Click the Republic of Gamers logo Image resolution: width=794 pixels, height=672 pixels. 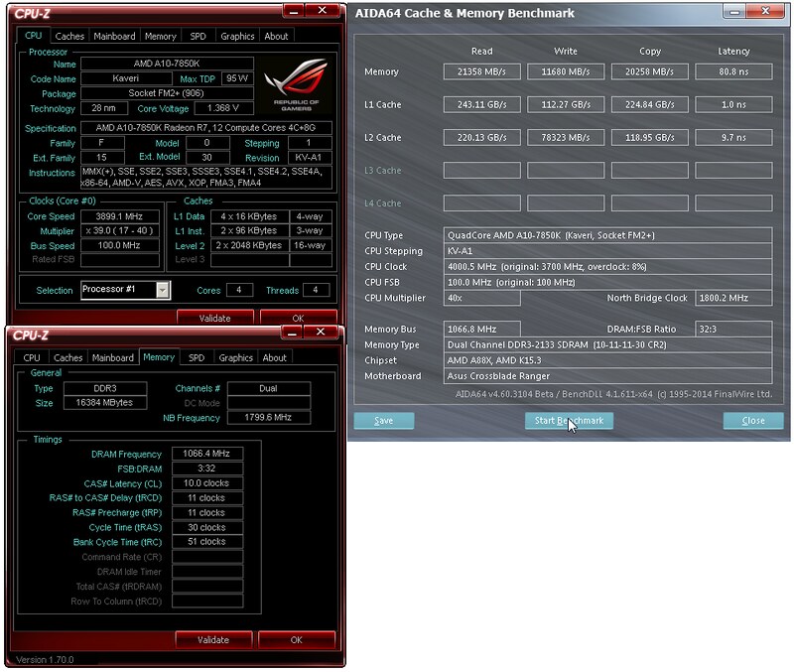[296, 84]
